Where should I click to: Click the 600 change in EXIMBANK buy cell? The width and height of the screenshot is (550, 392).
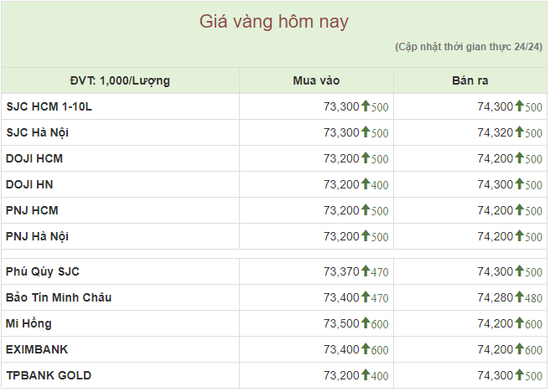[380, 350]
